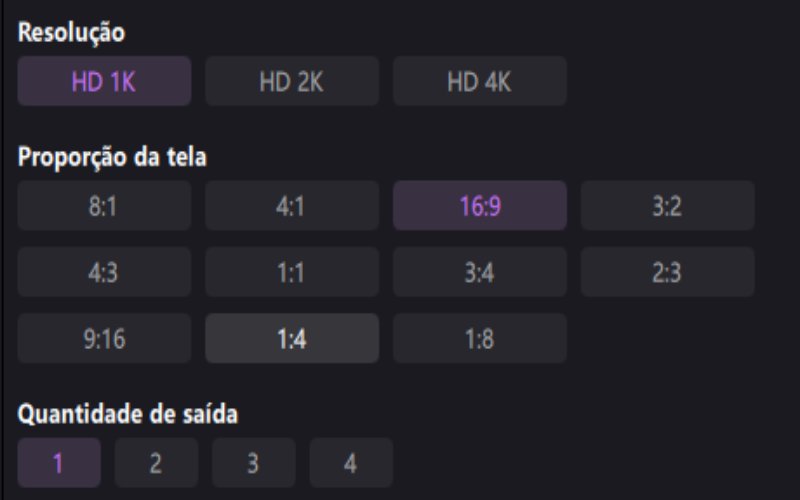
Task: Set Quantidade de saída to 4
Action: [350, 463]
